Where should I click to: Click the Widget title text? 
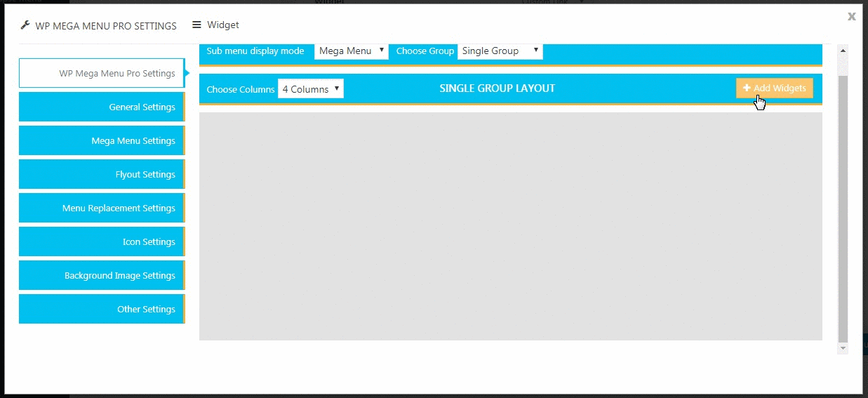pyautogui.click(x=223, y=25)
